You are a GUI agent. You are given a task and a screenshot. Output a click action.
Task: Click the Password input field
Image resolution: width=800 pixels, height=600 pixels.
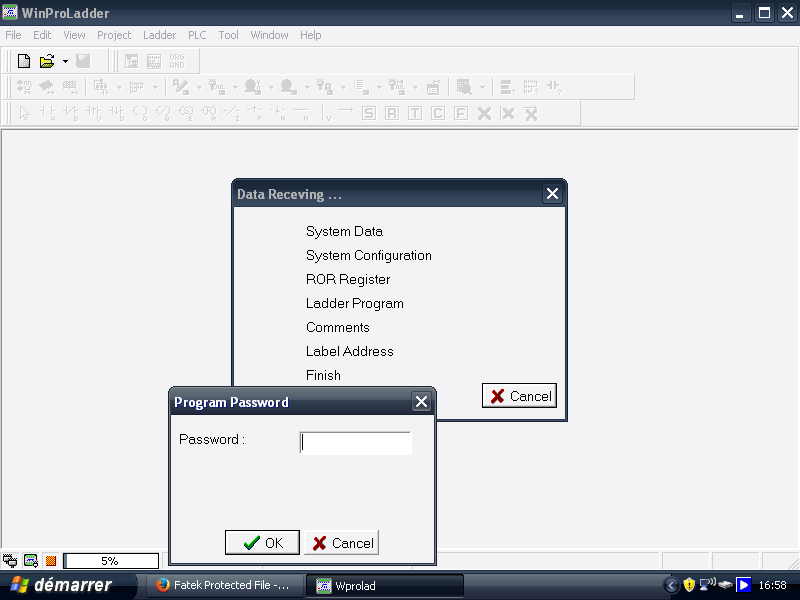point(356,443)
